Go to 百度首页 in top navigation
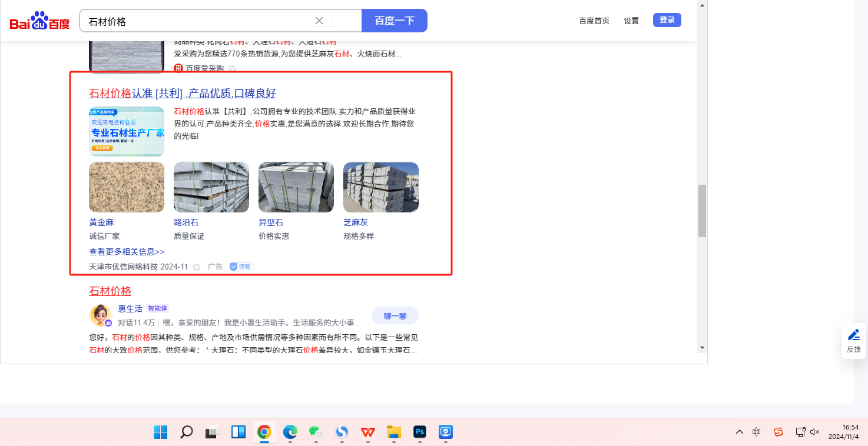 tap(594, 21)
